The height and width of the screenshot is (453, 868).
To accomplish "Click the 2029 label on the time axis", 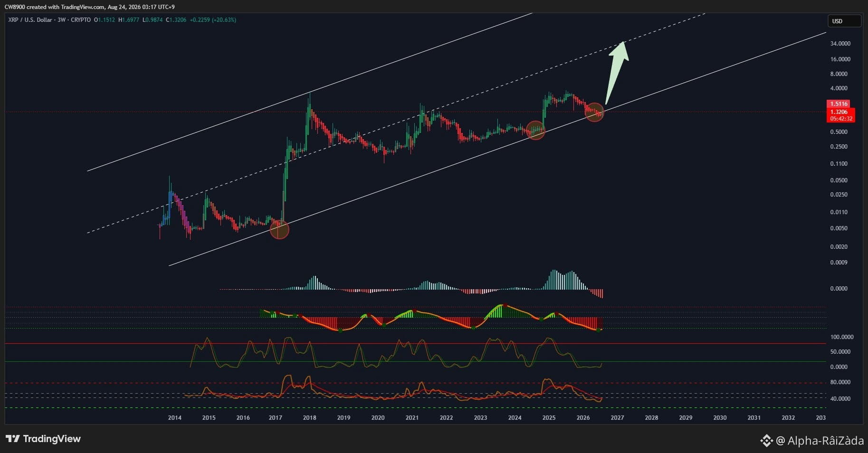I will pos(686,418).
